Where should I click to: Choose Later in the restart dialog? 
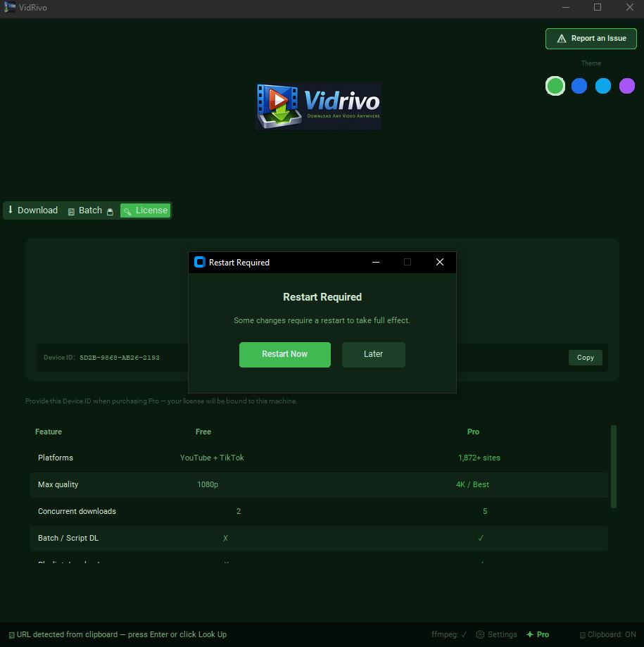(x=373, y=354)
